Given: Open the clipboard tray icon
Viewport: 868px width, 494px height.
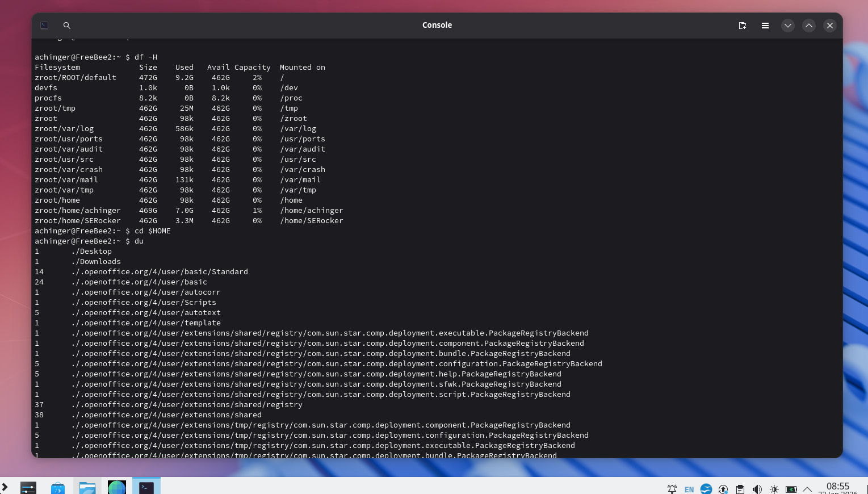Looking at the screenshot, I should point(740,489).
